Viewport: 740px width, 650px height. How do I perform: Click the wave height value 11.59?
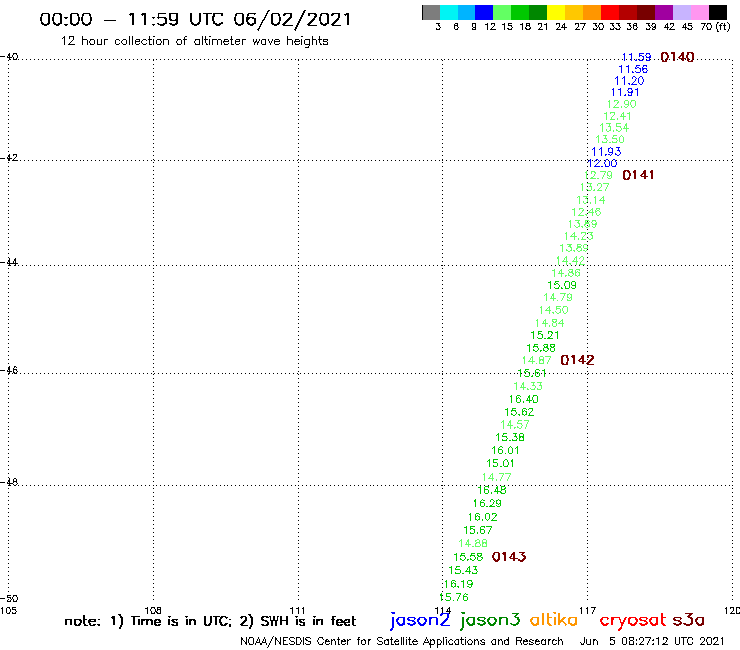[x=637, y=57]
